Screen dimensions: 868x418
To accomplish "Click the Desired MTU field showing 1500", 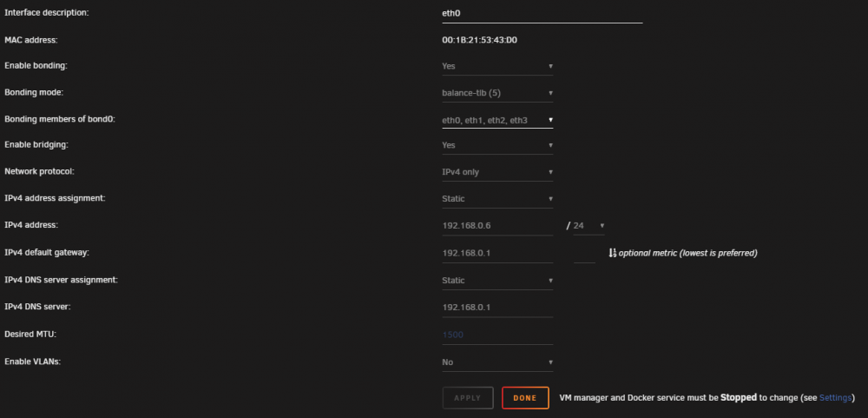I will [497, 335].
